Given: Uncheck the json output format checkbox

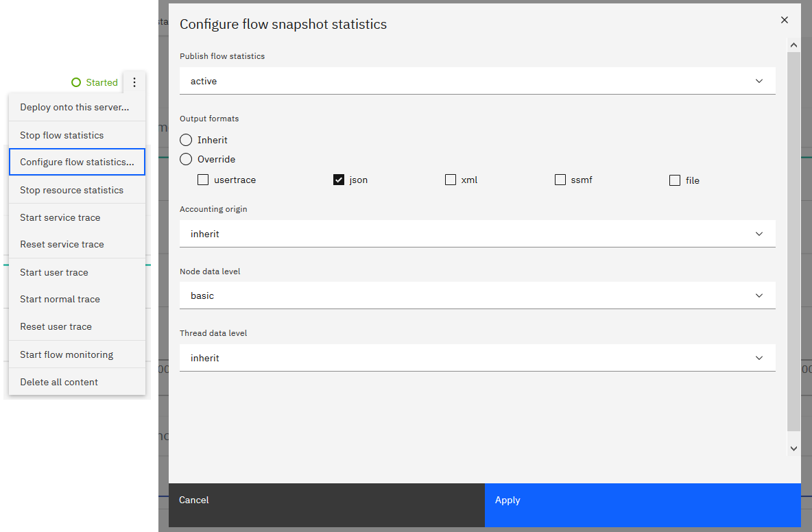Looking at the screenshot, I should click(339, 180).
